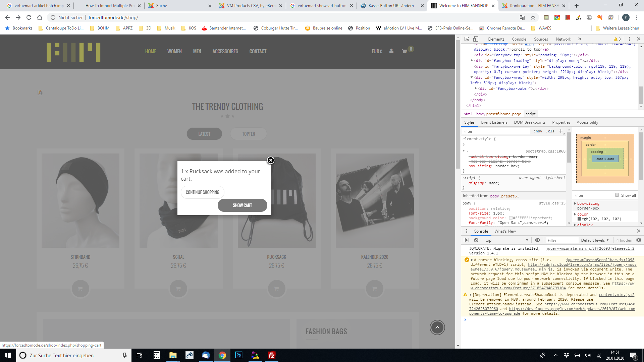Viewport: 644px width, 362px height.
Task: Toggle the :hov element state button
Action: 538,131
